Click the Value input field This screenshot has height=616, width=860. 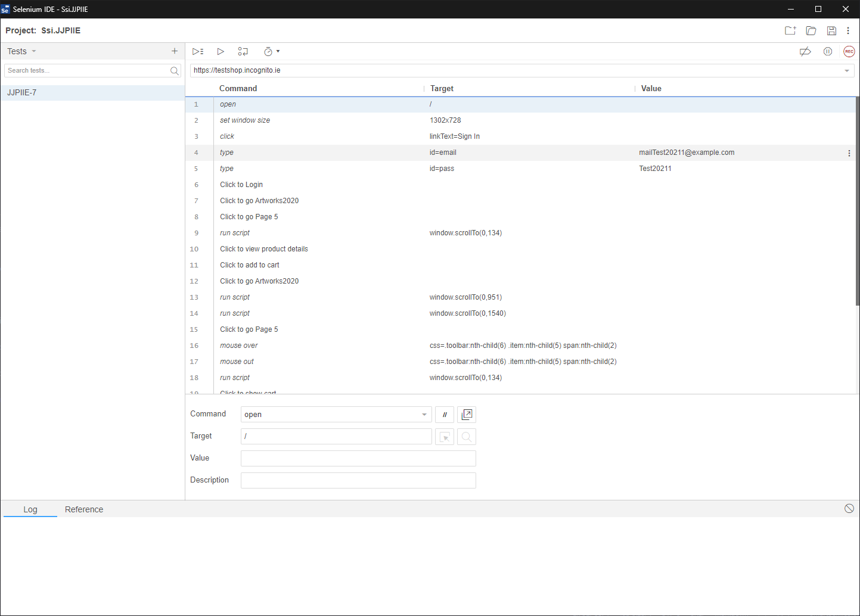click(358, 459)
